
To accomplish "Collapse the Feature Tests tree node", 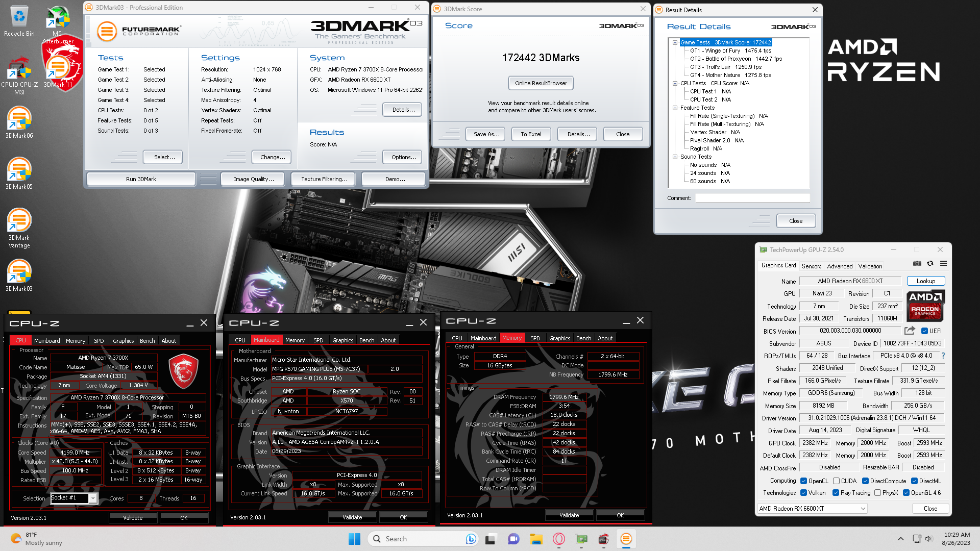I will coord(675,108).
